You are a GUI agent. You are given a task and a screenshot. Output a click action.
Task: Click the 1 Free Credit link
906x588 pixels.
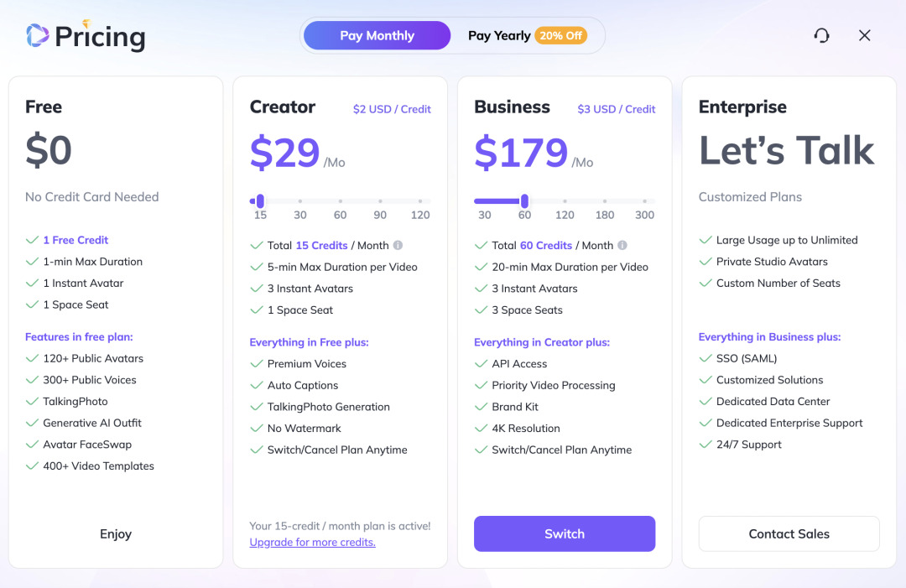click(75, 240)
